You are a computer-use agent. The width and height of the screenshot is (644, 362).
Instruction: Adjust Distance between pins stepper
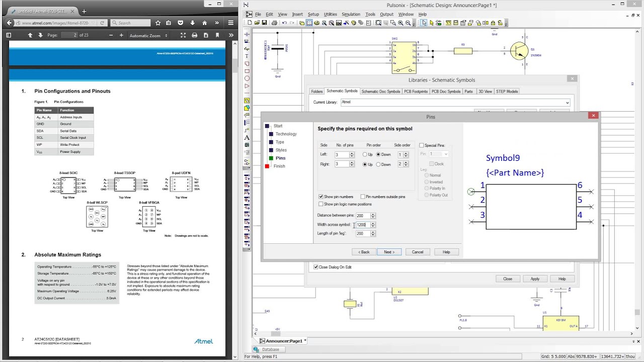(x=373, y=216)
